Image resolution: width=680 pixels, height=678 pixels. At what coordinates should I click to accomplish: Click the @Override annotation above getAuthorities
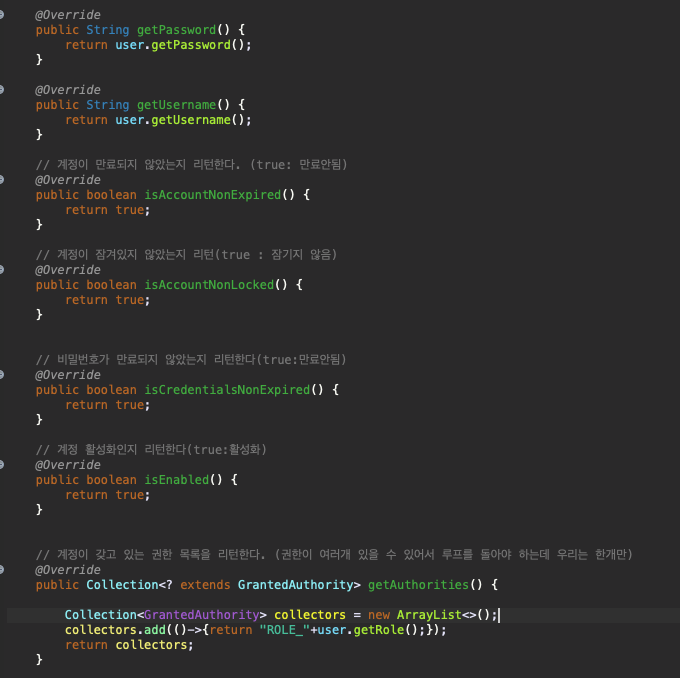click(x=68, y=570)
